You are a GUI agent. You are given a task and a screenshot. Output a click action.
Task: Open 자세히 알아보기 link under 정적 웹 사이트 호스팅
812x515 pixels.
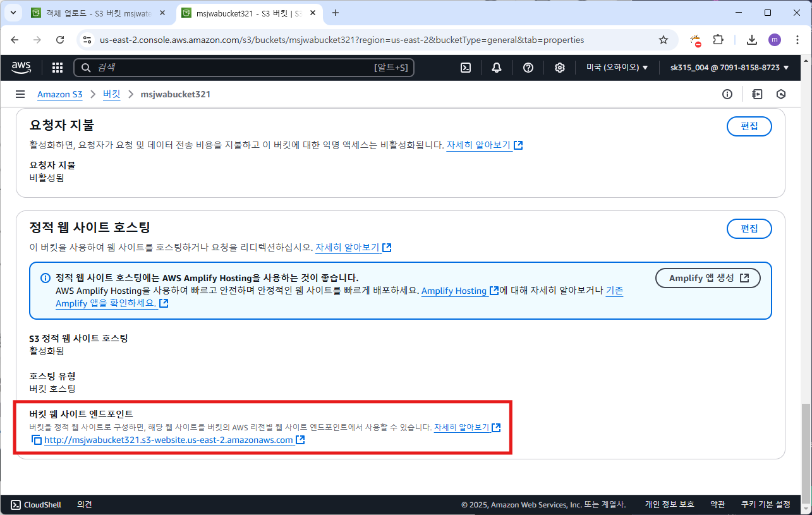[353, 247]
